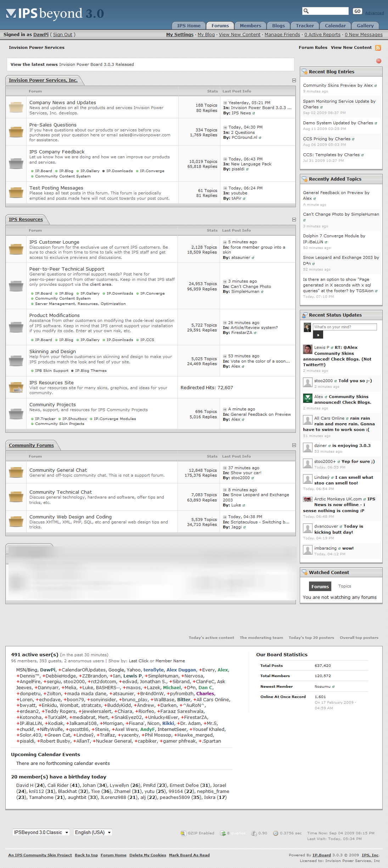Collapse the IPS Resources category
This screenshot has height=868, width=388.
click(x=294, y=220)
